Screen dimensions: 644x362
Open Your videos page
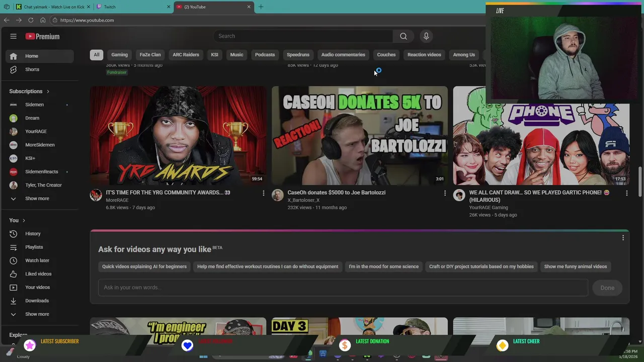pos(40,287)
